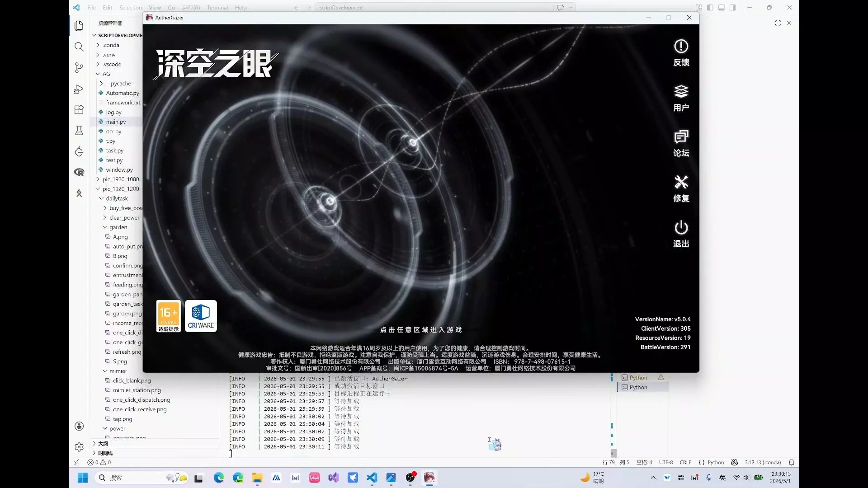
Task: Expand the 大纲 outline section
Action: click(x=103, y=443)
